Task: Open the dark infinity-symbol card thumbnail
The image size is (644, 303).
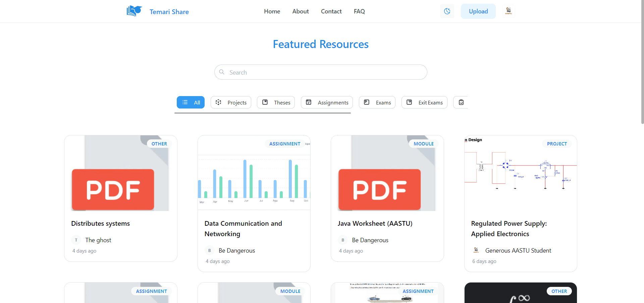Action: tap(521, 293)
